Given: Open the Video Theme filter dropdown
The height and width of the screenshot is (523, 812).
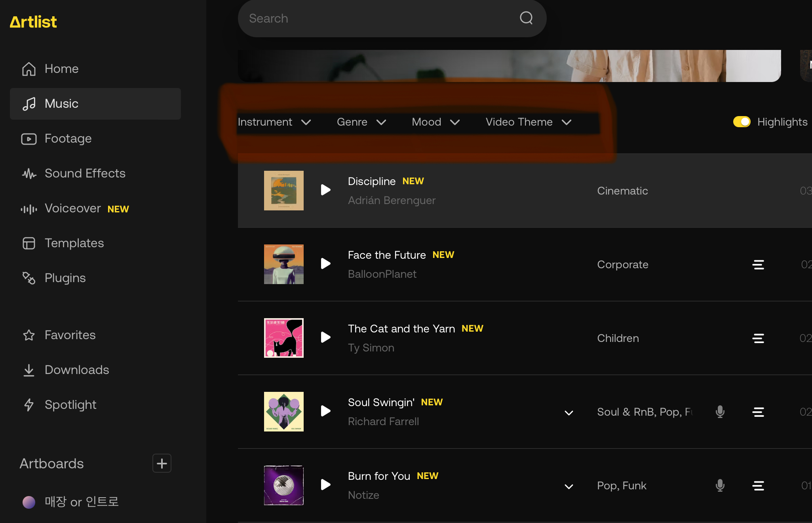Looking at the screenshot, I should click(529, 122).
